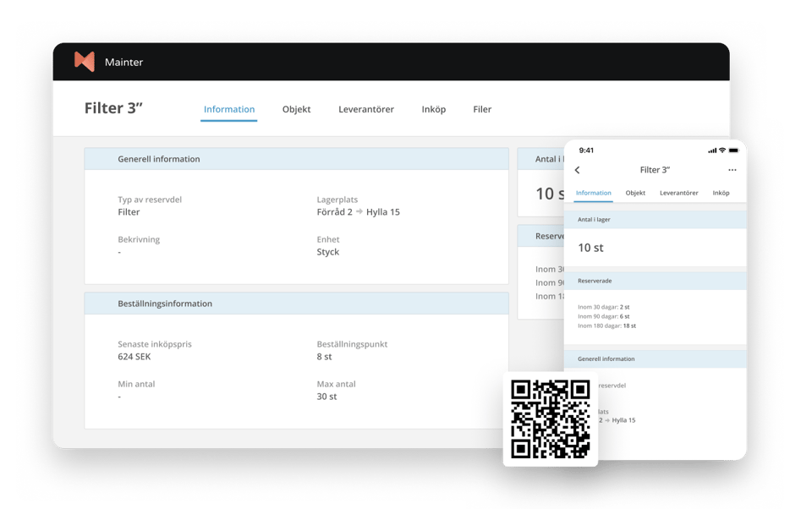Tap the Inköp tab on mobile
Screen dimensions: 812x509
721,193
